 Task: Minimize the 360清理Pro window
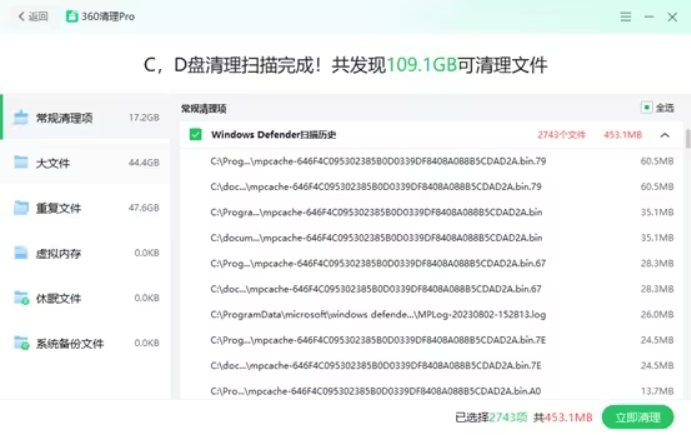[649, 17]
